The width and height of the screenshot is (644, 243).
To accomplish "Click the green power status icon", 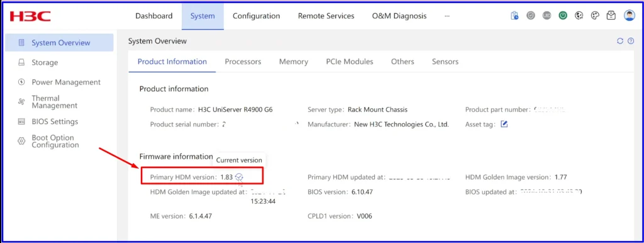I will pos(563,16).
